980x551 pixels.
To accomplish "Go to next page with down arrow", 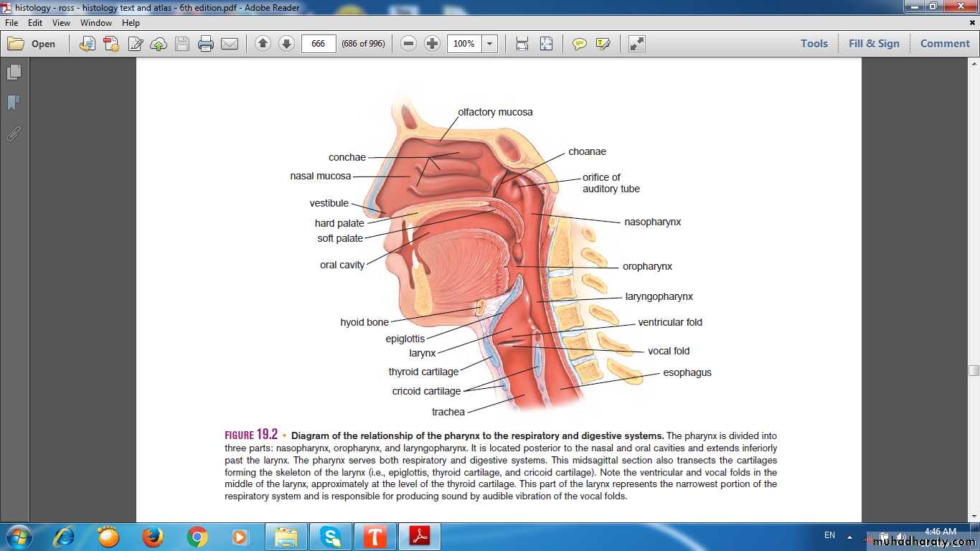I will click(x=286, y=44).
